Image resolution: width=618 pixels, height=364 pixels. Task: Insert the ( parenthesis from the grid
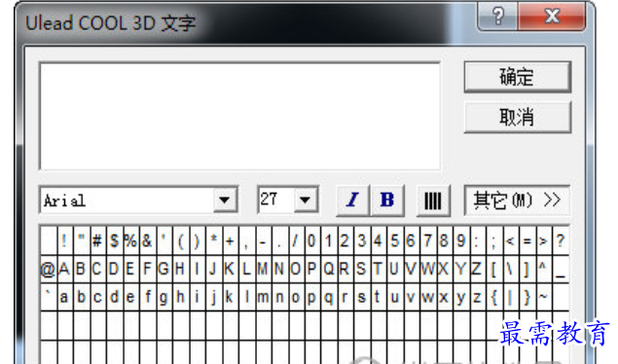(x=180, y=240)
